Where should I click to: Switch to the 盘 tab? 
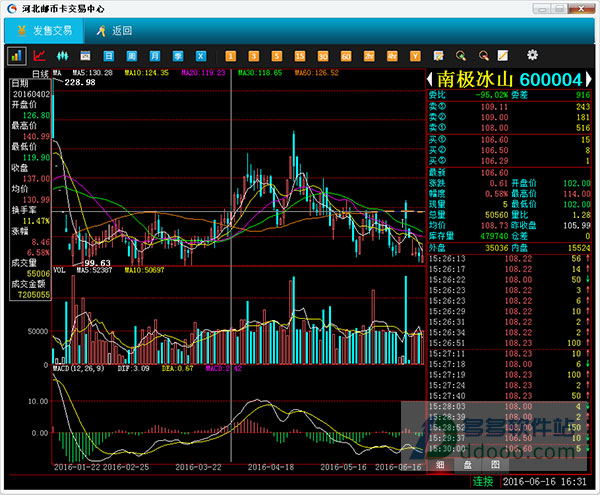468,465
